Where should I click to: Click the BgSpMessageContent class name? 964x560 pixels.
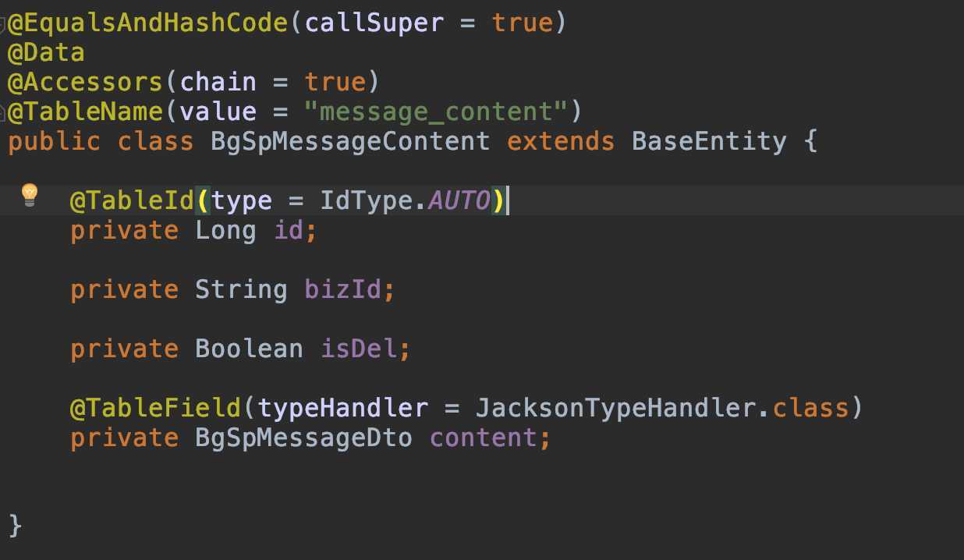pyautogui.click(x=350, y=142)
